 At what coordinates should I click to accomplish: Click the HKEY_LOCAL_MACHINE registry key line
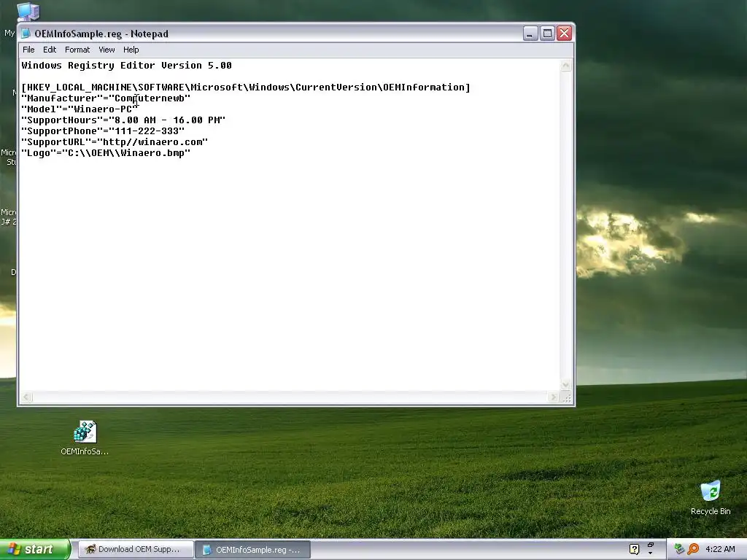click(246, 87)
